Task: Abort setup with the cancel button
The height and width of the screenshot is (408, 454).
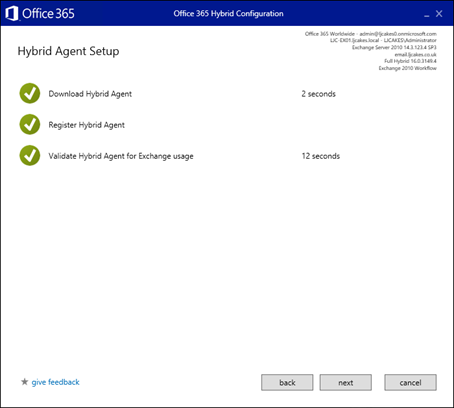Action: click(x=410, y=382)
